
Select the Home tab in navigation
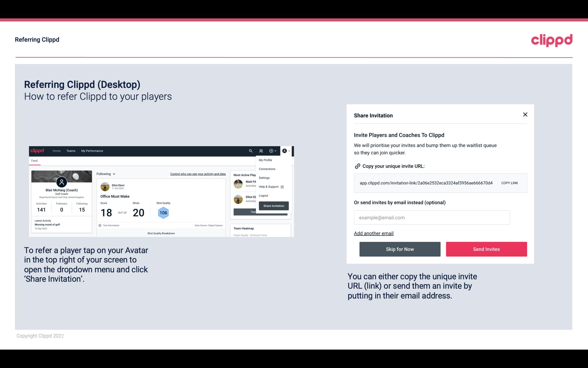(56, 151)
